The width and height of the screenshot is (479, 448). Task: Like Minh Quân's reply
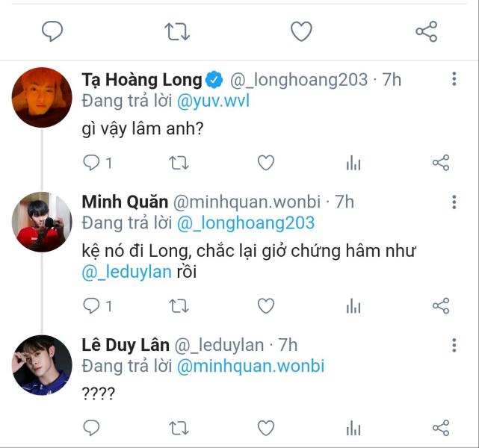pyautogui.click(x=266, y=306)
